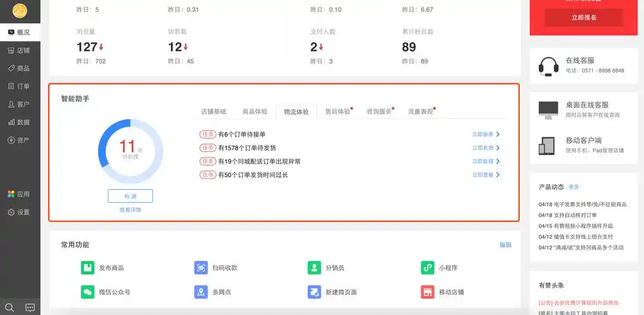Viewport: 644px width, 315px height.
Task: Click 立即接单 link for pending orders
Action: pos(483,134)
